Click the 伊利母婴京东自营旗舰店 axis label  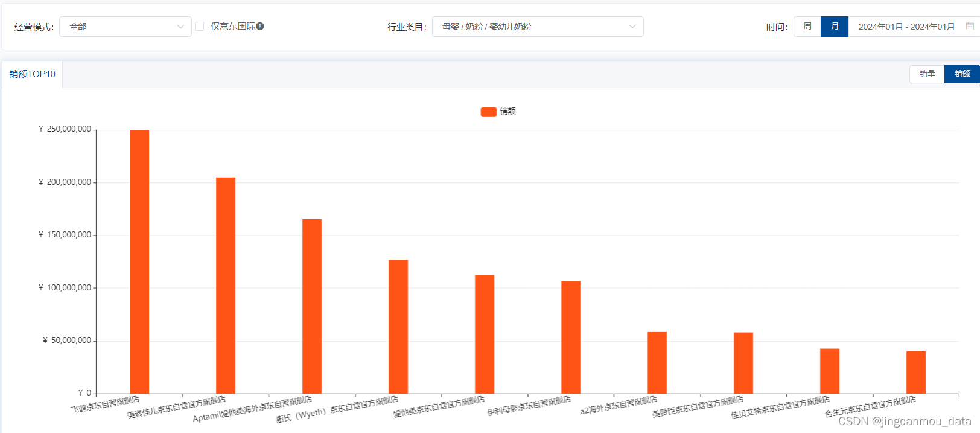click(529, 406)
